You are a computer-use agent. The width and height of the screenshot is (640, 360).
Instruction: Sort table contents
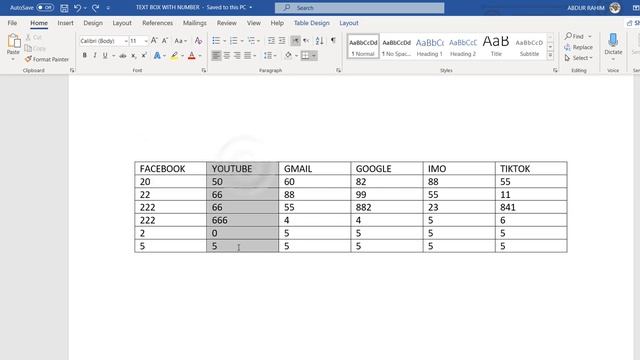[320, 40]
